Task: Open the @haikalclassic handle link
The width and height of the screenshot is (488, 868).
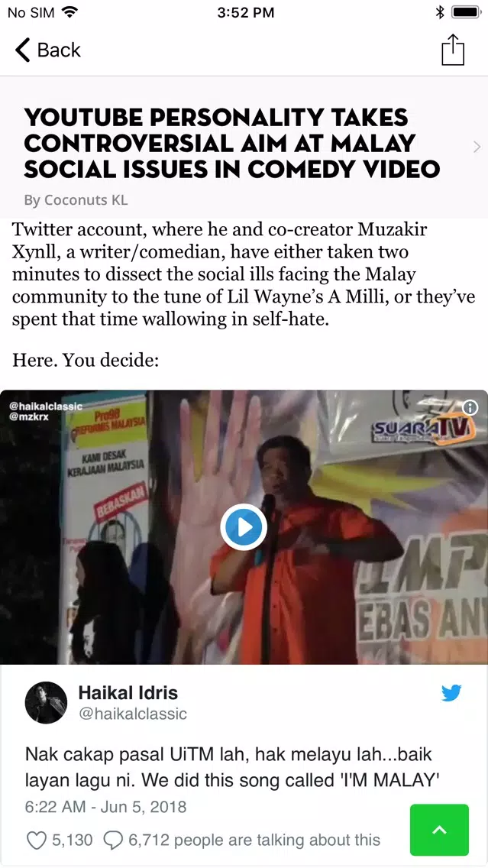Action: pos(133,714)
